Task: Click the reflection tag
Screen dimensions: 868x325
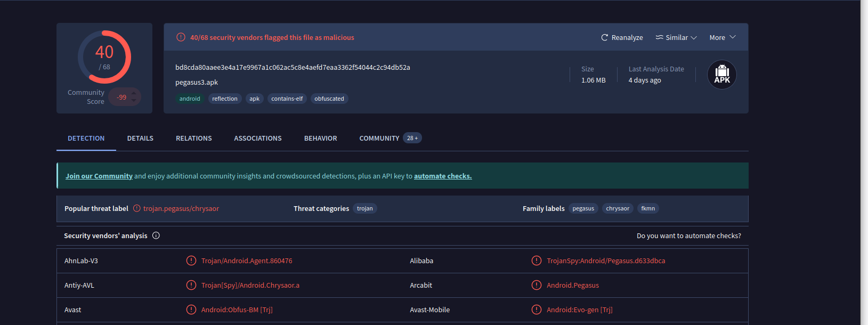Action: (225, 99)
